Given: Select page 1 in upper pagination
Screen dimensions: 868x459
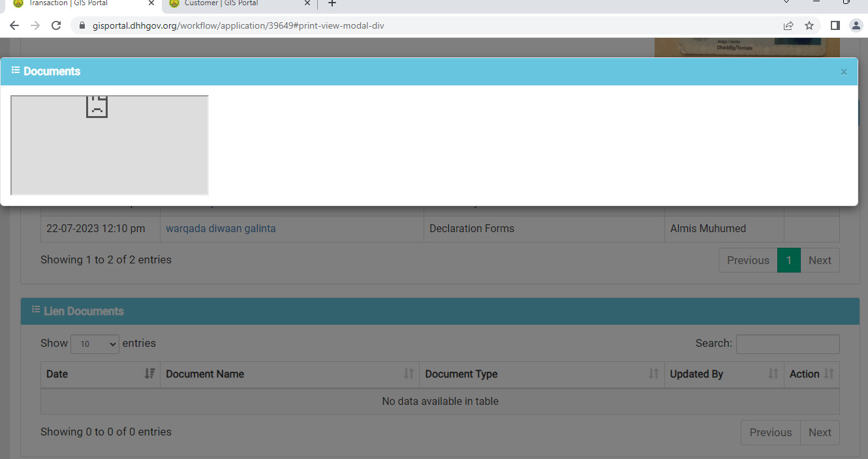Looking at the screenshot, I should tap(788, 260).
